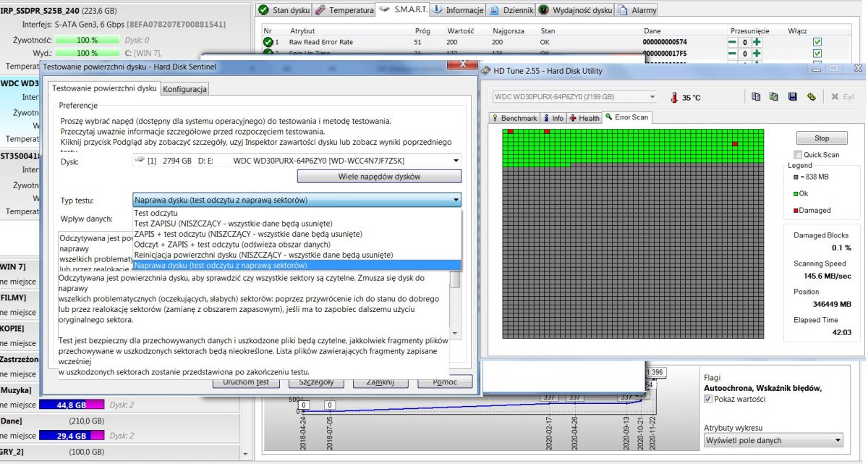Click the Dane column header
The width and height of the screenshot is (868, 464).
click(x=652, y=31)
